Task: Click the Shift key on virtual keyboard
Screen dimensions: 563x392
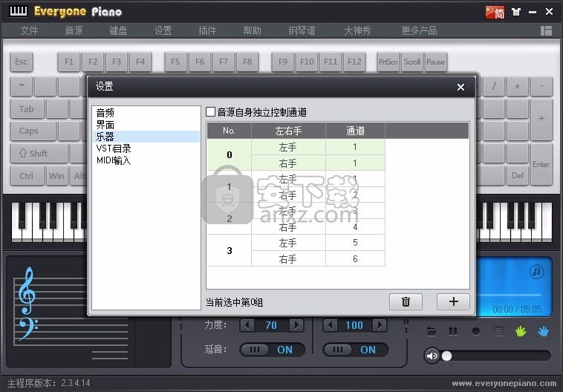Action: tap(39, 153)
